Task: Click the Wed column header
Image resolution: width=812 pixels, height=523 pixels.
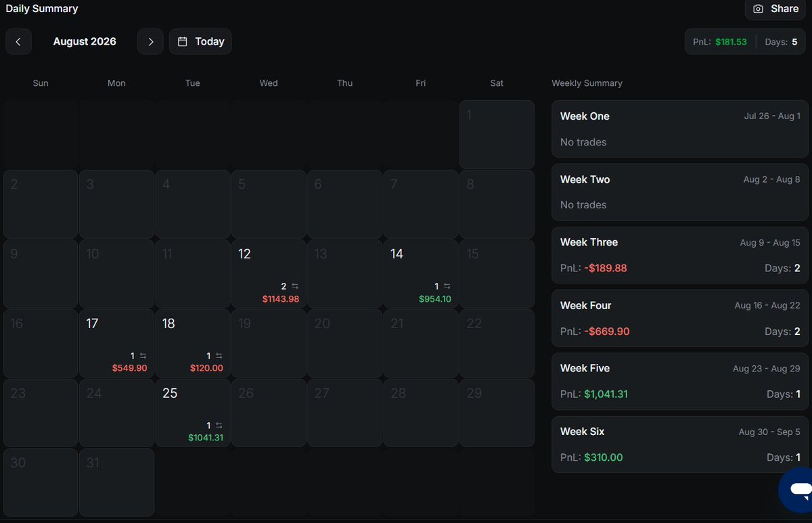Action: coord(269,83)
